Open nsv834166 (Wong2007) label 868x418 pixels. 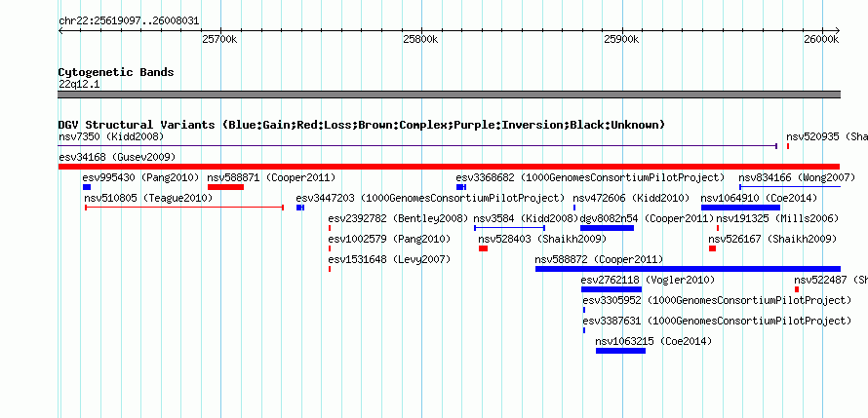pyautogui.click(x=797, y=177)
